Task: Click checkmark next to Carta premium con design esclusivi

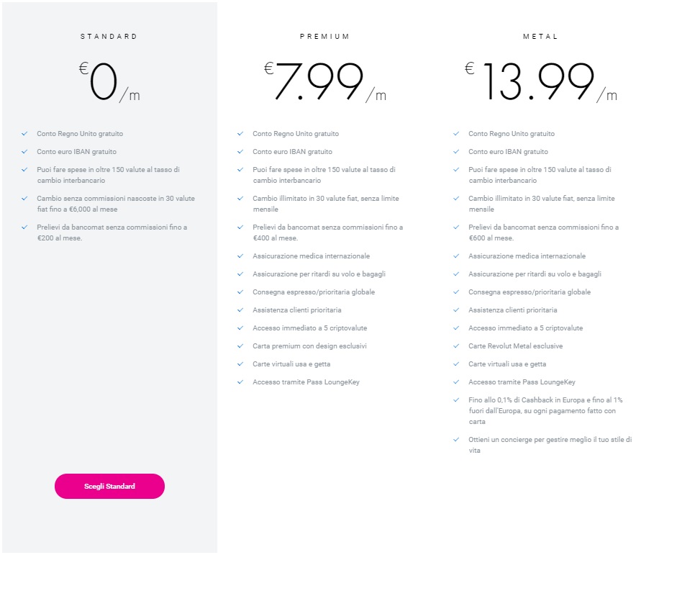Action: pos(240,346)
